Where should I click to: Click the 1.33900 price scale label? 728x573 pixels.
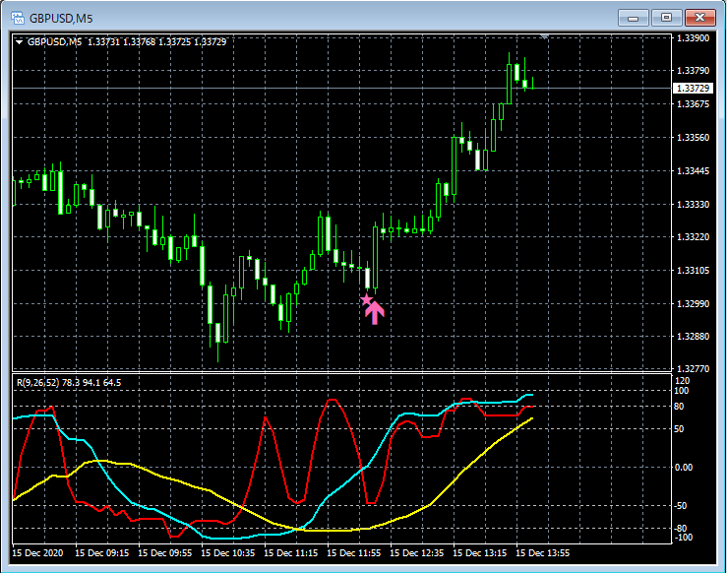tap(694, 37)
